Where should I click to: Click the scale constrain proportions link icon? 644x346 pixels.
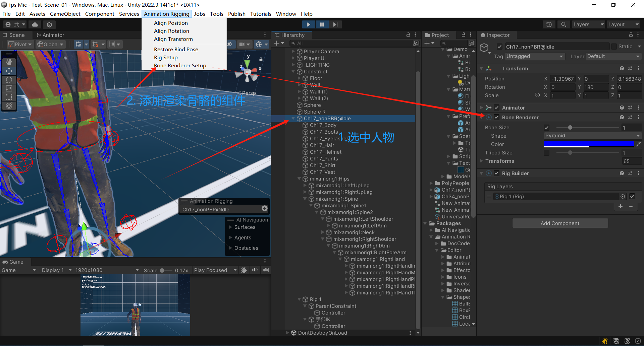537,95
